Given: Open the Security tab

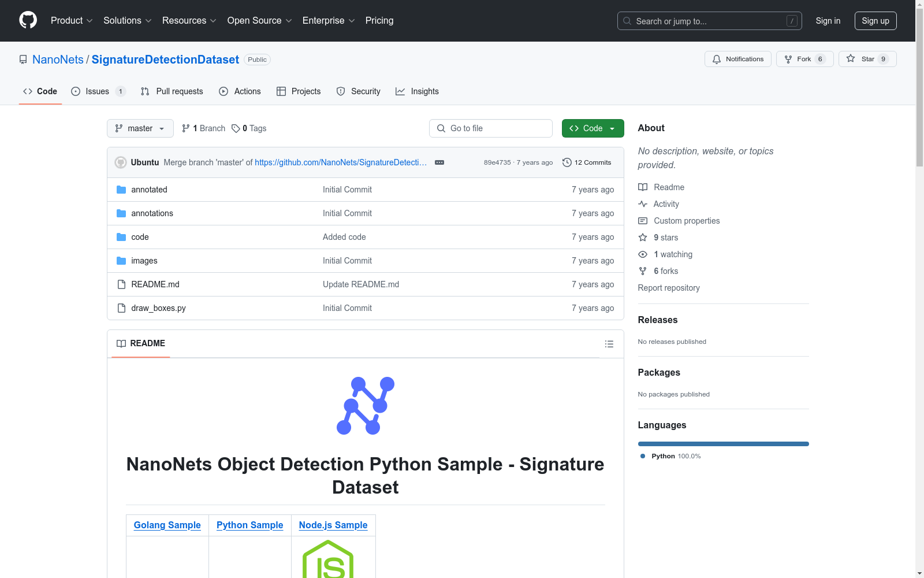Looking at the screenshot, I should point(359,91).
